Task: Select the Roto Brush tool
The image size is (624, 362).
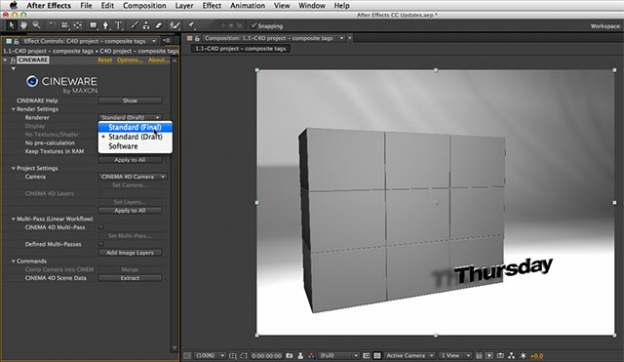Action: (x=174, y=25)
